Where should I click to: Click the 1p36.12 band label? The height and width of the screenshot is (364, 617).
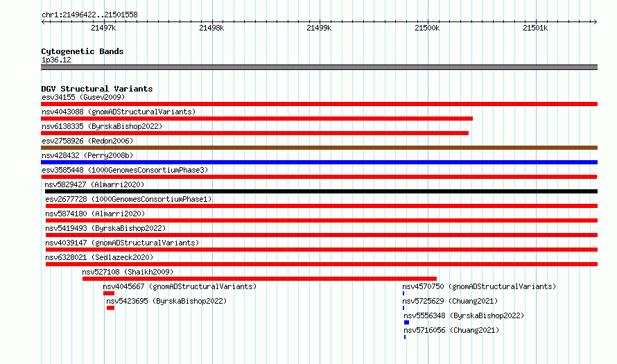coord(56,60)
